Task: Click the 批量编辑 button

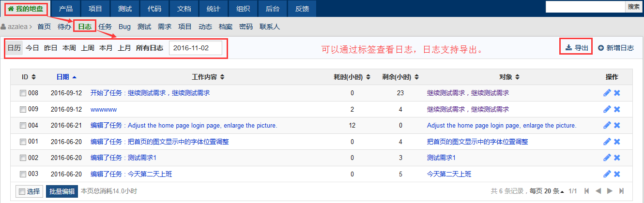Action: coord(62,191)
